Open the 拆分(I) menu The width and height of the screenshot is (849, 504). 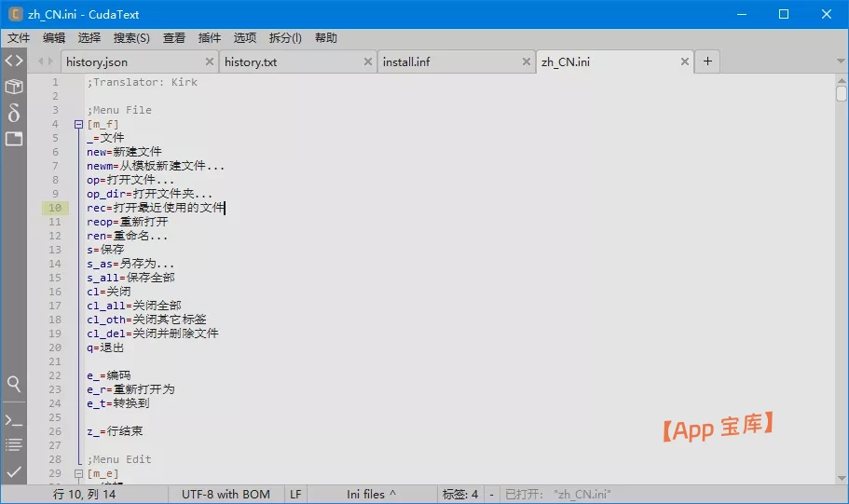285,38
